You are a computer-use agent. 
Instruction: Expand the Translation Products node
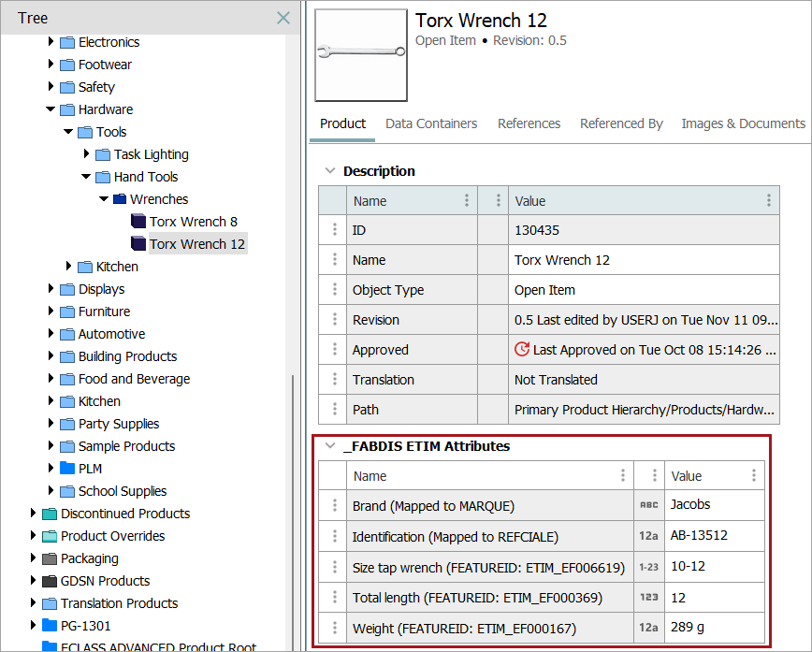33,602
